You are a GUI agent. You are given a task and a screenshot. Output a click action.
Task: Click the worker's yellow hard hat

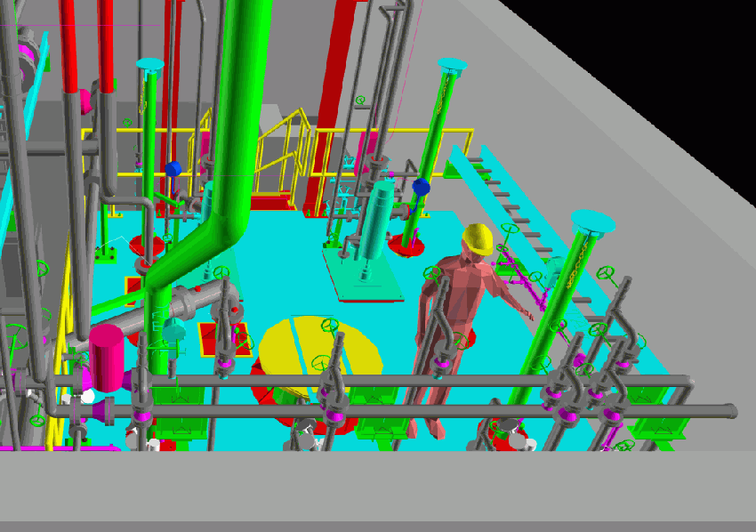(479, 238)
